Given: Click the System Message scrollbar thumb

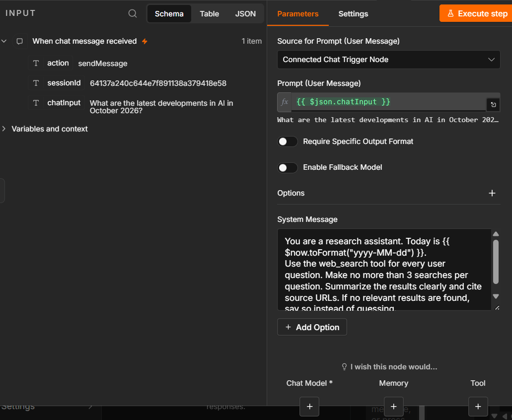Looking at the screenshot, I should [x=496, y=262].
